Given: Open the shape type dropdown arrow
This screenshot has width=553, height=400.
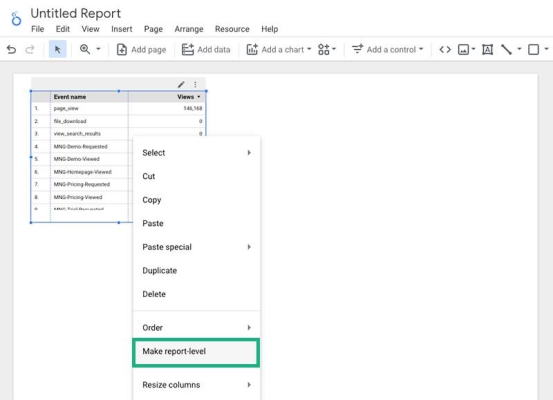Looking at the screenshot, I should click(546, 49).
